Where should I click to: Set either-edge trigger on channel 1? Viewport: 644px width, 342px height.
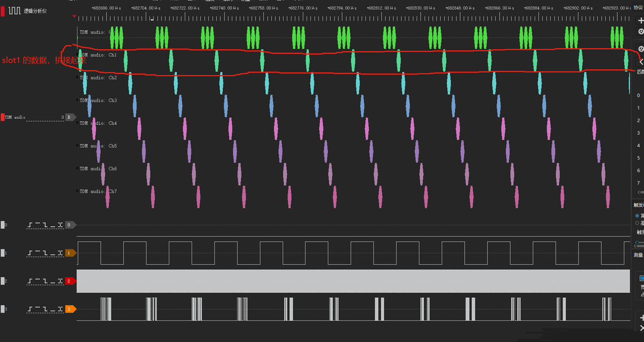pyautogui.click(x=60, y=253)
